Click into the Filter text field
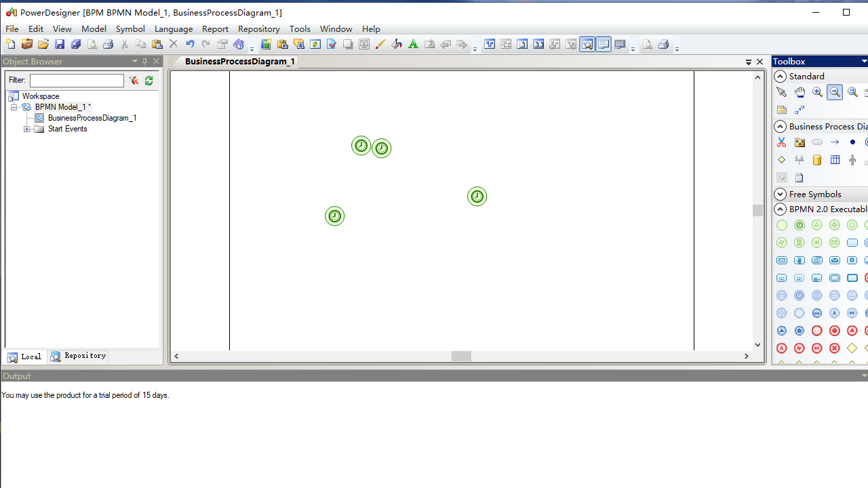The image size is (868, 488). [x=77, y=81]
